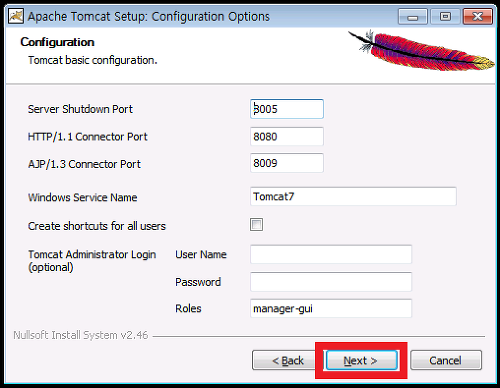Select the HTTP/1.1 Connector Port field

point(287,136)
